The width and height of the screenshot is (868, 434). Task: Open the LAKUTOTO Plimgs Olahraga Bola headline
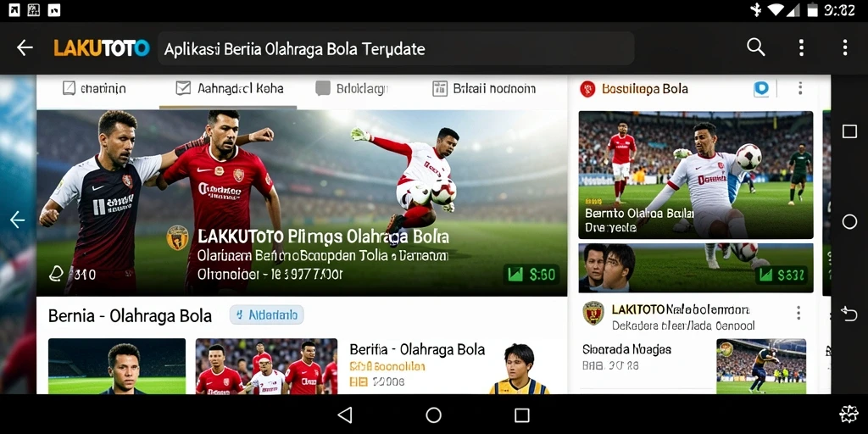(x=323, y=237)
